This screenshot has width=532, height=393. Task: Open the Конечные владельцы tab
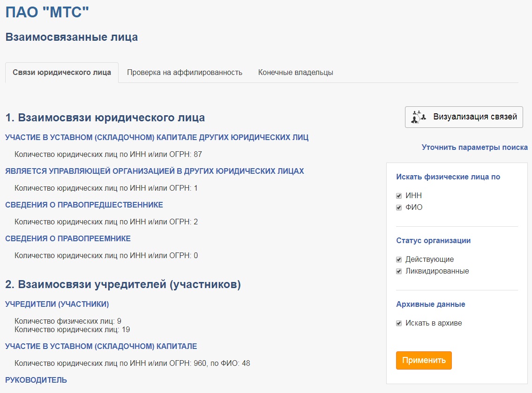[295, 73]
